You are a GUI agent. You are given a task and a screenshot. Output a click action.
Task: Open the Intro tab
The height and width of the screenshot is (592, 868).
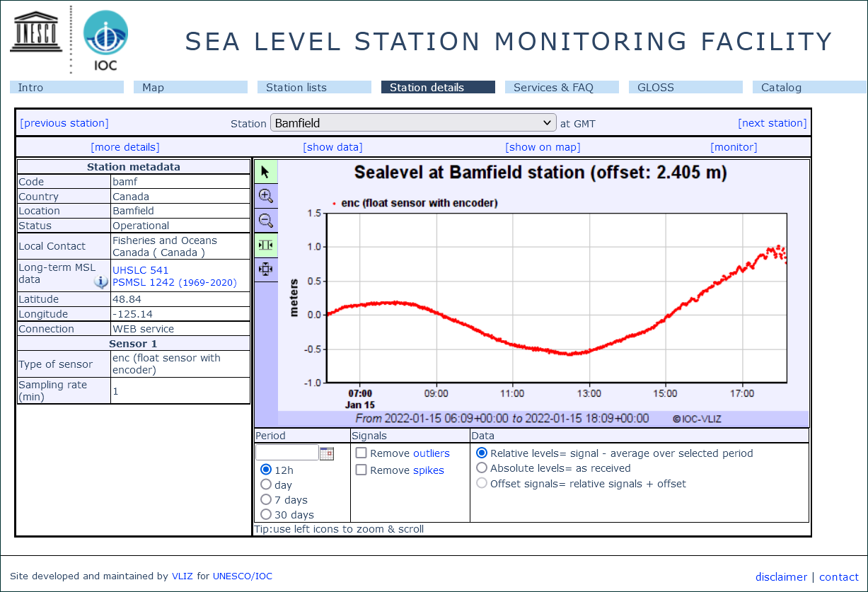click(x=66, y=88)
